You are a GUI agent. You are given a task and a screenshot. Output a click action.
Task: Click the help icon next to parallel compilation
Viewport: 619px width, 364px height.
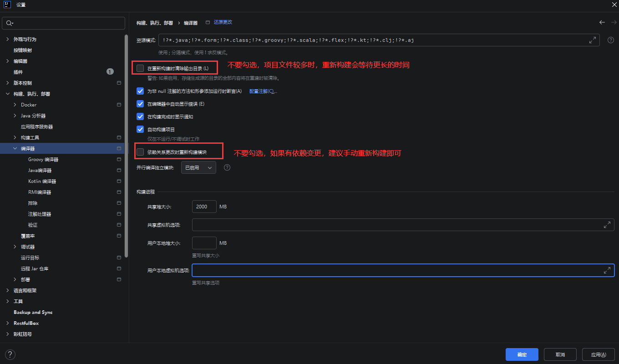tap(227, 167)
